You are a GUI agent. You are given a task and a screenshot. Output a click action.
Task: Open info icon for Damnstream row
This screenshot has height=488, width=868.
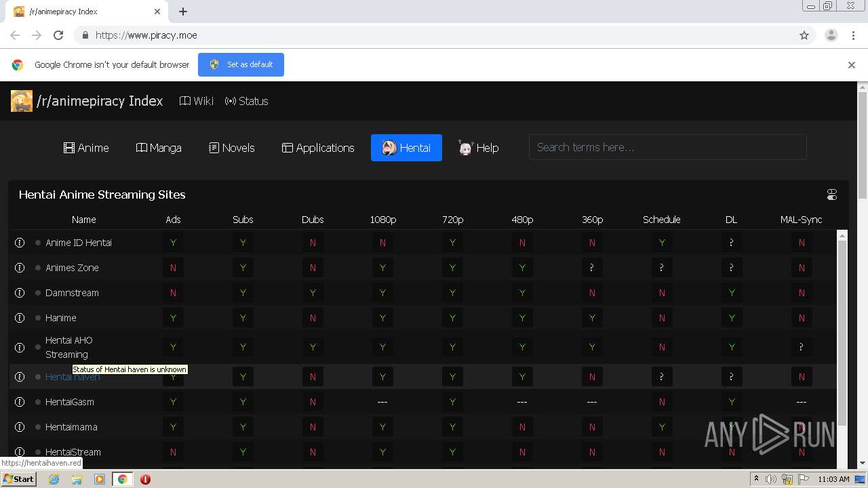point(20,293)
